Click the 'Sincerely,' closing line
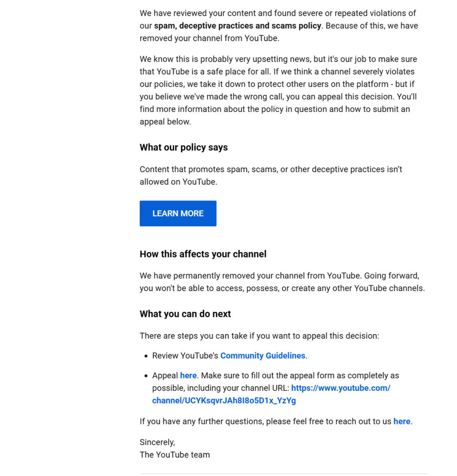 [x=157, y=442]
